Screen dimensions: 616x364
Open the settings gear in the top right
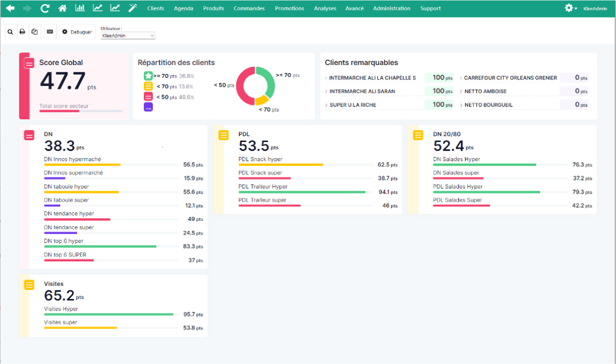tap(569, 8)
